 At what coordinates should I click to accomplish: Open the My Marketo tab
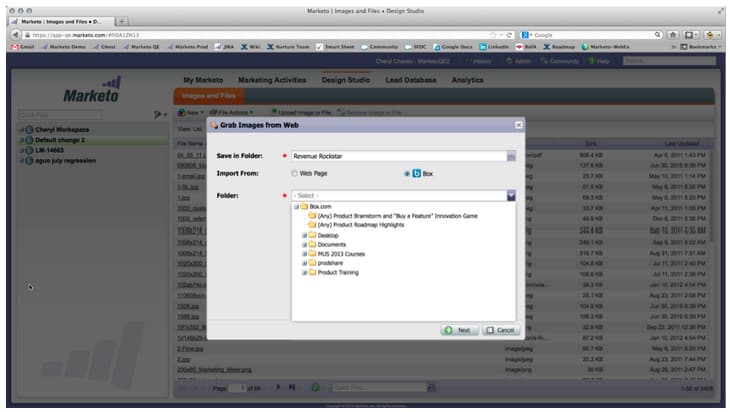click(x=203, y=80)
